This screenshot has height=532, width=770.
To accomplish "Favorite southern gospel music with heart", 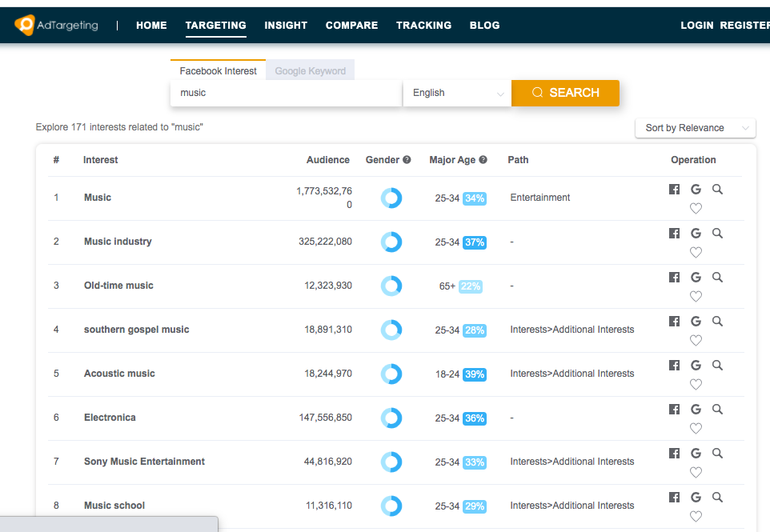I will (696, 340).
